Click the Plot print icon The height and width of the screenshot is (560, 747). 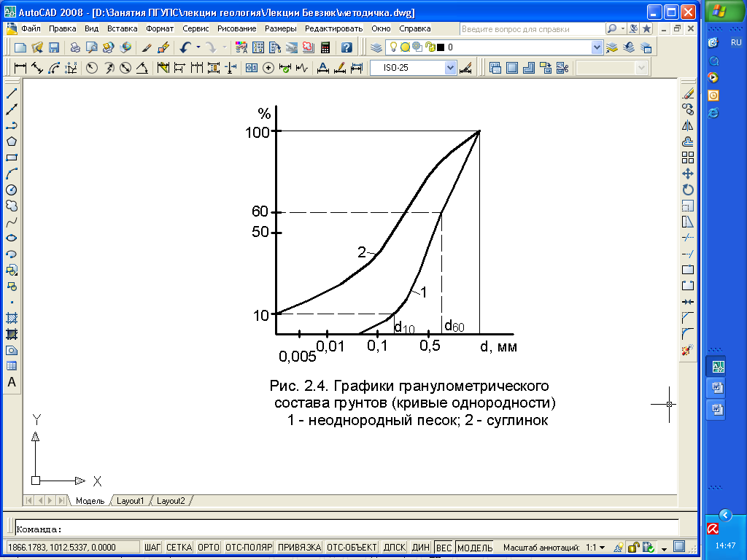(x=75, y=47)
